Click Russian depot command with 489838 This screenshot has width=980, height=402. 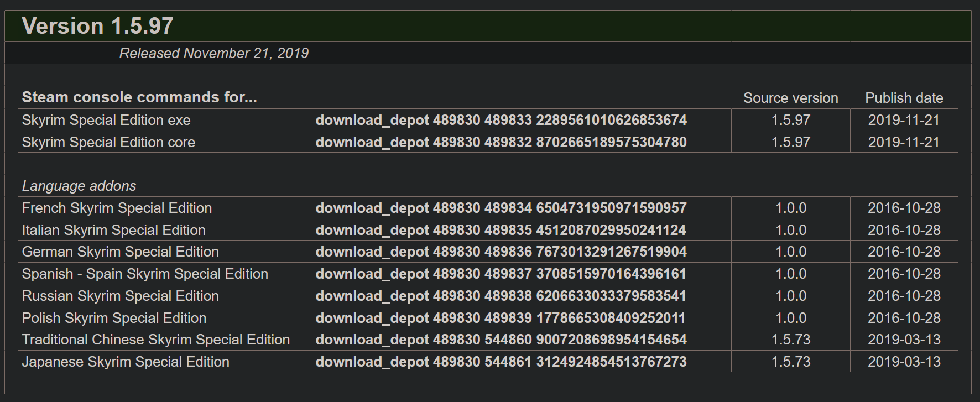(501, 296)
